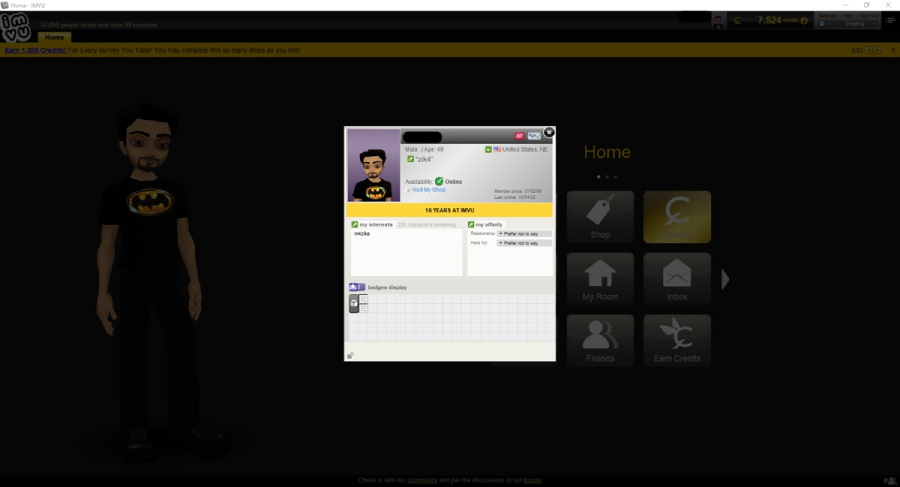Click the forums link in footer
Screen dimensions: 900x487
[x=532, y=480]
